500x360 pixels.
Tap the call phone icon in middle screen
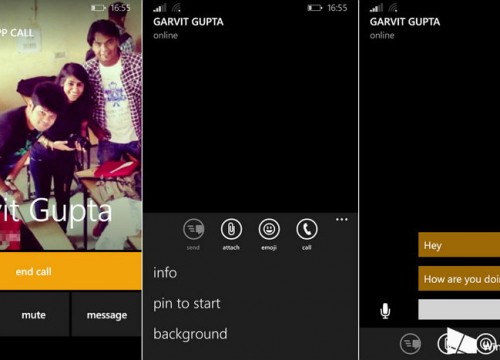pyautogui.click(x=307, y=229)
